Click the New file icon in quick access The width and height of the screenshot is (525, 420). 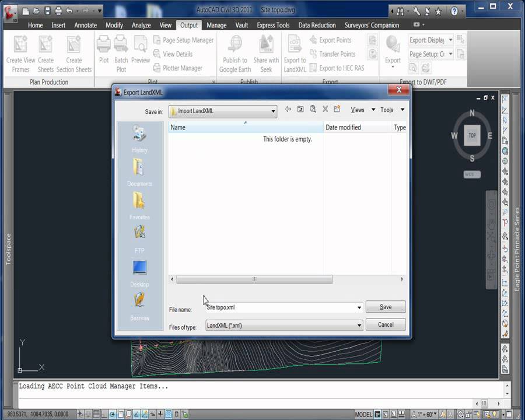point(26,11)
